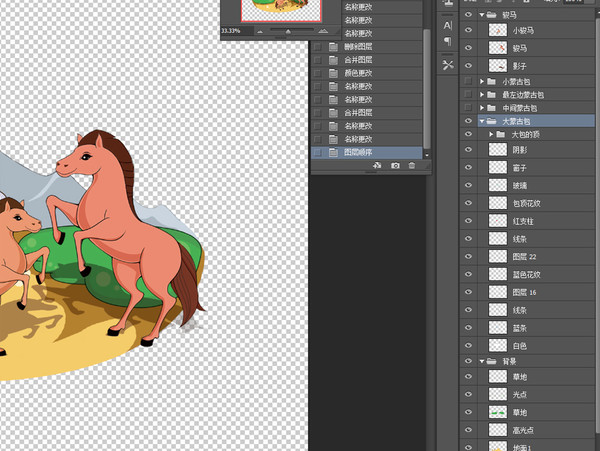
Task: Select the 玻璃 layer
Action: [536, 185]
